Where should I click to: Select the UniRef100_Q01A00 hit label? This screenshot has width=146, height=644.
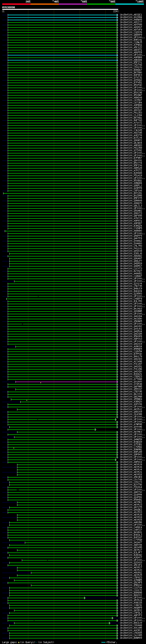131,382
